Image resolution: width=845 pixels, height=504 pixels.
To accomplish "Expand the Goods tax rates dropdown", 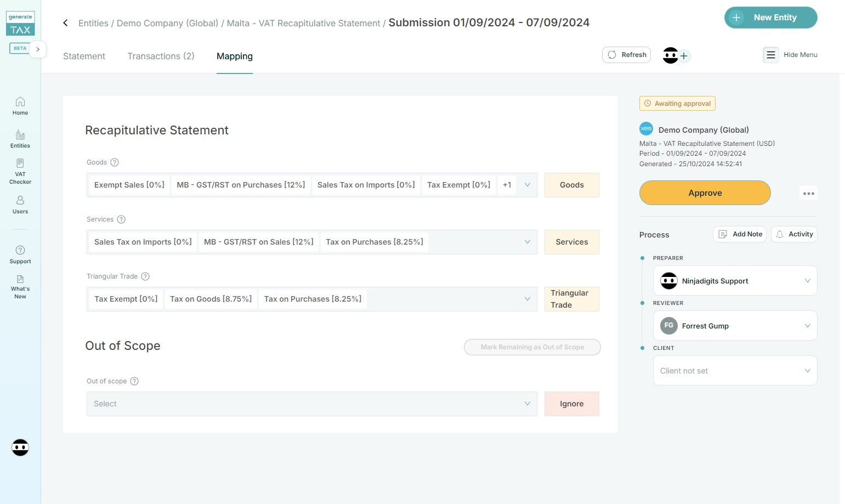I will tap(527, 185).
